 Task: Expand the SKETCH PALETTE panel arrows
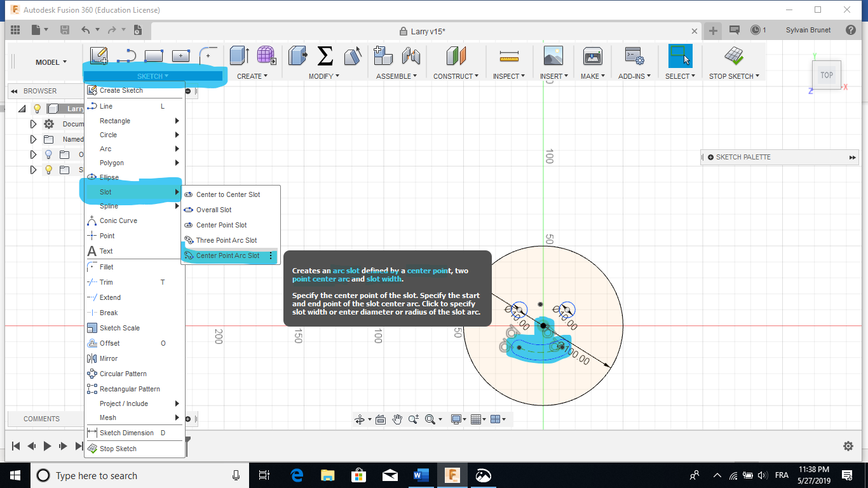[852, 157]
